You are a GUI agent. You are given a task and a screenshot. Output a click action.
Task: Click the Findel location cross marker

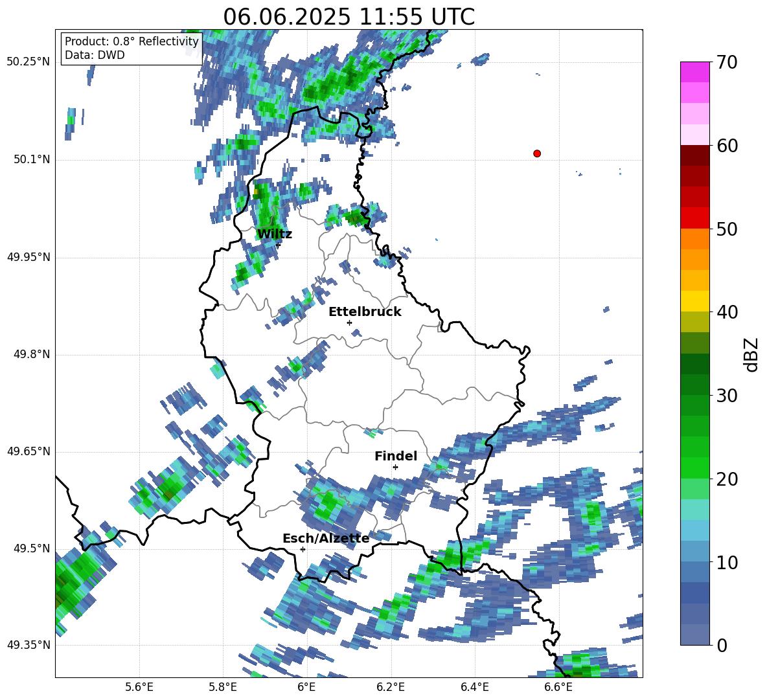click(395, 468)
